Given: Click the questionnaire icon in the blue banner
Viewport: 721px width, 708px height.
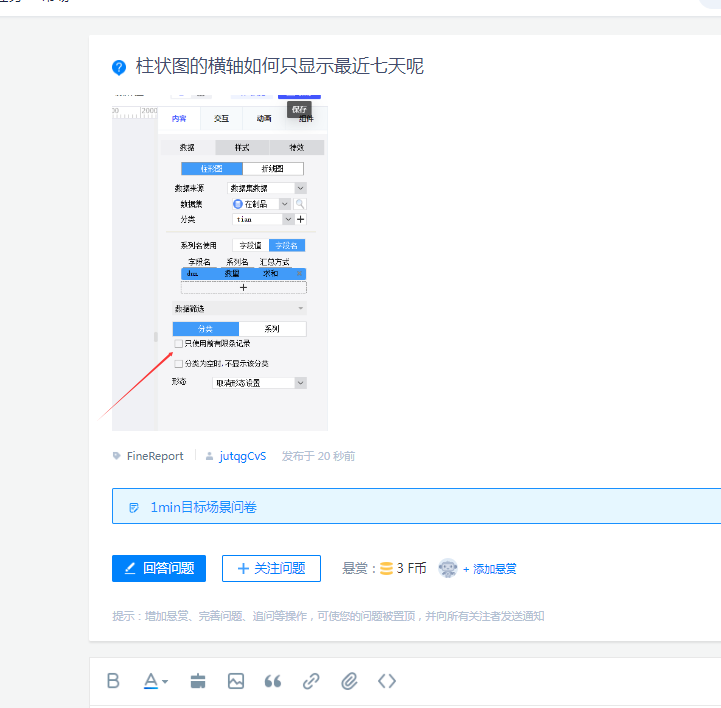Looking at the screenshot, I should 134,508.
